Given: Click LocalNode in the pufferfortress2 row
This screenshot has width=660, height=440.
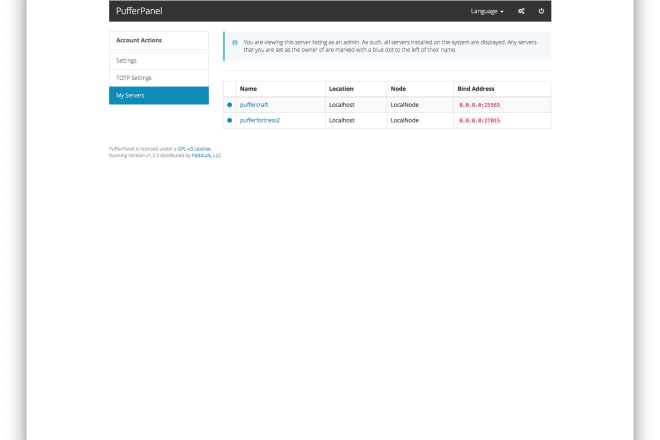Looking at the screenshot, I should (405, 120).
